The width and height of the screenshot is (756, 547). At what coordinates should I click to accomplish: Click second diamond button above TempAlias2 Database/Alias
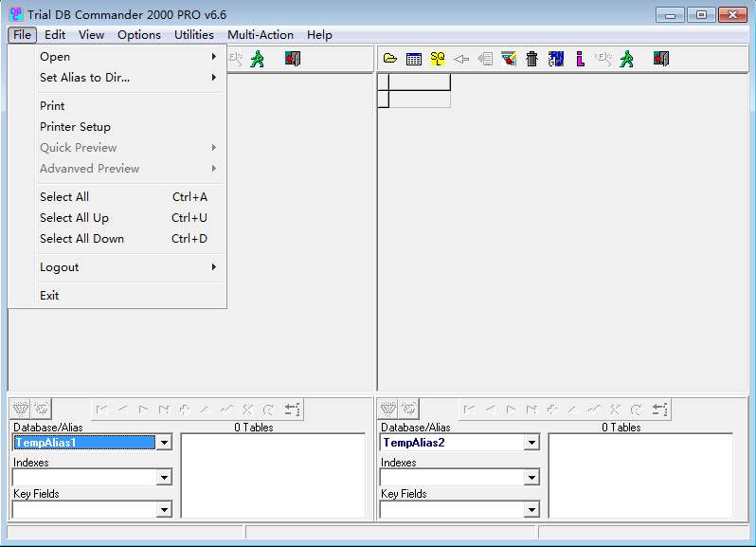[x=409, y=409]
